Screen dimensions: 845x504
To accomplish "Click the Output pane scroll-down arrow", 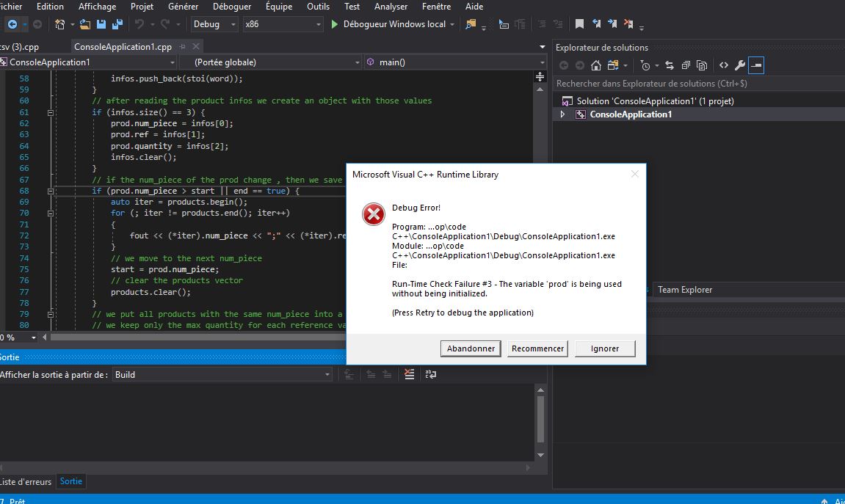I will tap(540, 456).
